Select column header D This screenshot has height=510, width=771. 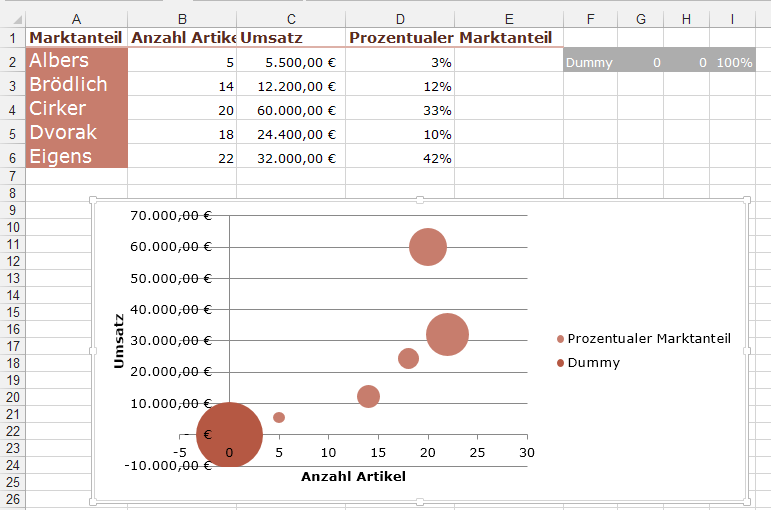point(400,19)
